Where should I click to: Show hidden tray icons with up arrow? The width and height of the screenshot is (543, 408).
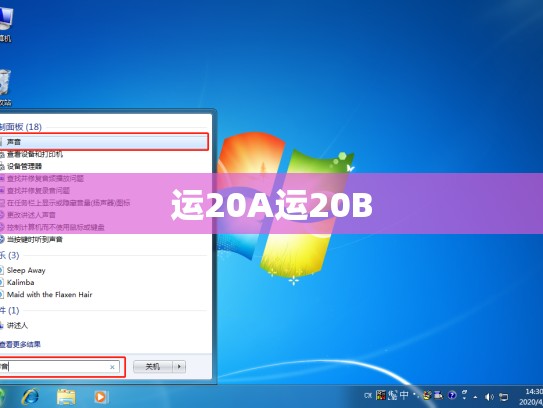[475, 397]
